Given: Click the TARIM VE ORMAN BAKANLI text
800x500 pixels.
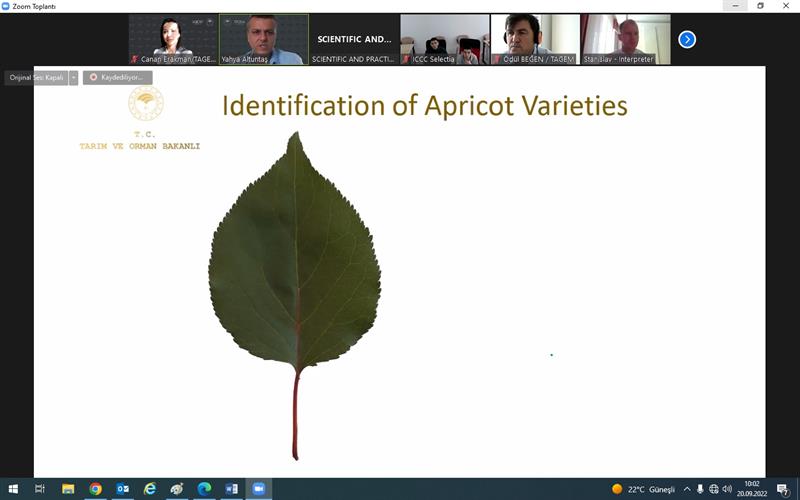Looking at the screenshot, I should tap(140, 146).
